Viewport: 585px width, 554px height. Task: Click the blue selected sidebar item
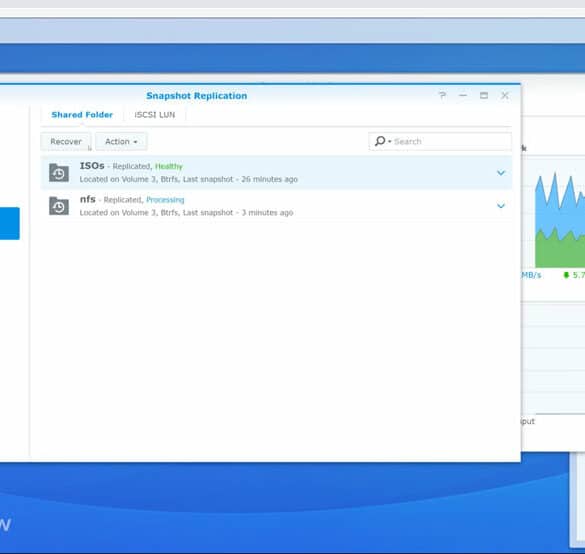coord(10,223)
